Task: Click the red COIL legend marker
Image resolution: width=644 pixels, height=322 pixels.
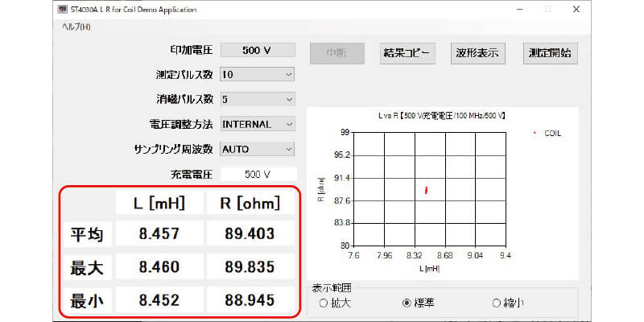Action: 535,133
